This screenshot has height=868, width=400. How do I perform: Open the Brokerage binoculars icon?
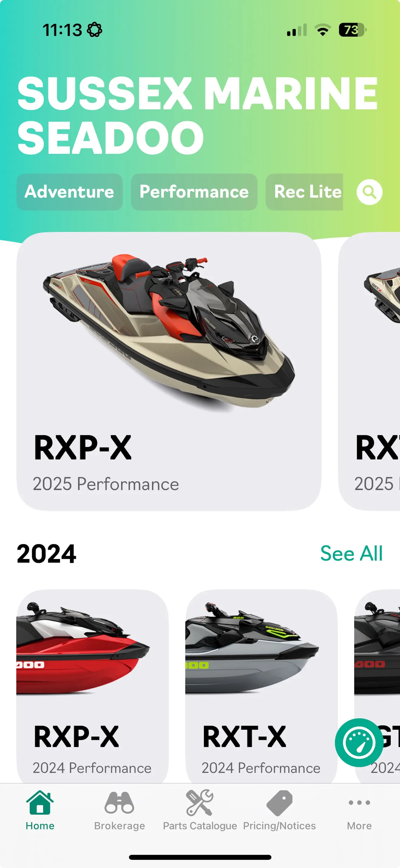(119, 803)
